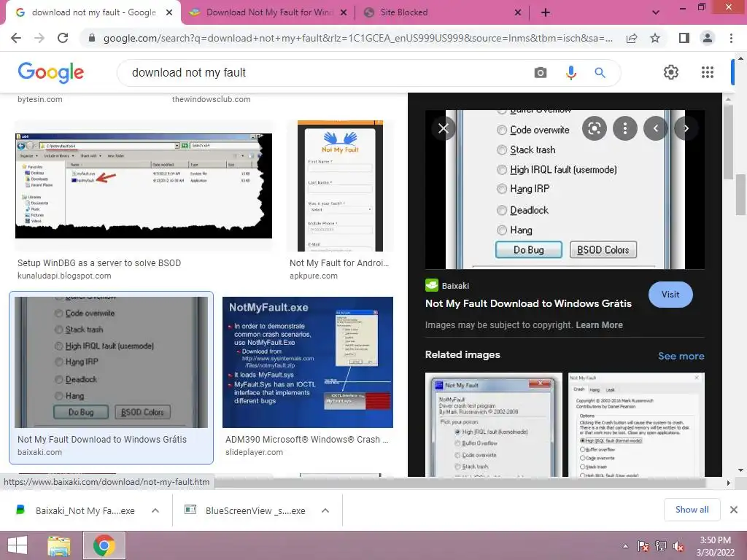747x560 pixels.
Task: View site information via the lock icon
Action: pos(92,38)
